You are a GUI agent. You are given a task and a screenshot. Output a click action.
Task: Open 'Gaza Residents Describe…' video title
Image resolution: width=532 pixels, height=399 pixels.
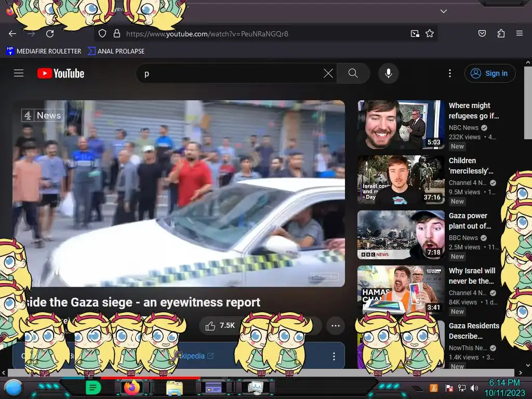coord(474,331)
